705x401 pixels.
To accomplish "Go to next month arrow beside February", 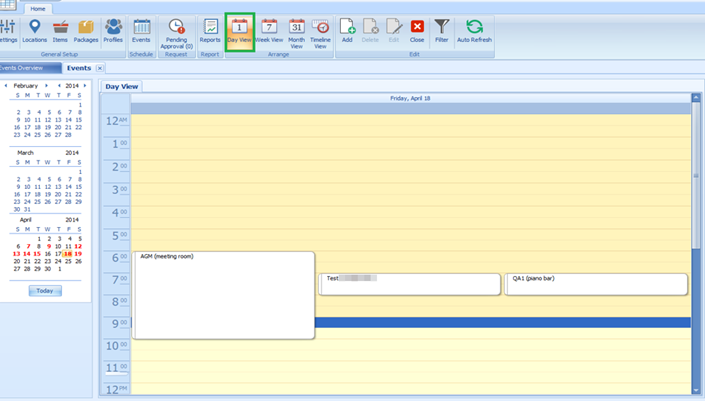I will click(46, 85).
